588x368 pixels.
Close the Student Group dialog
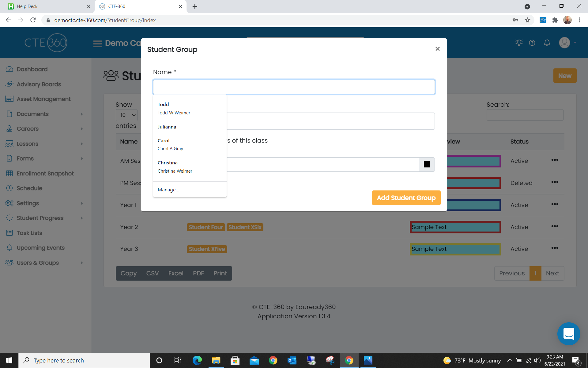437,49
